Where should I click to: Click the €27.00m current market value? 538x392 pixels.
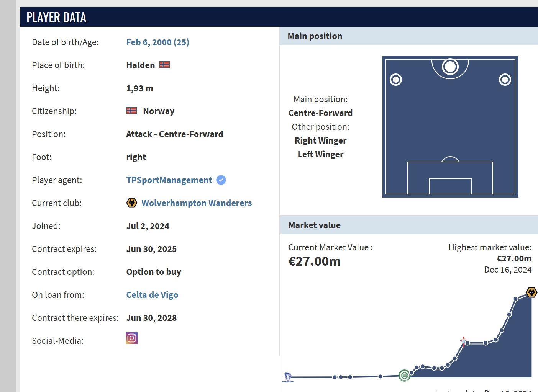[314, 261]
